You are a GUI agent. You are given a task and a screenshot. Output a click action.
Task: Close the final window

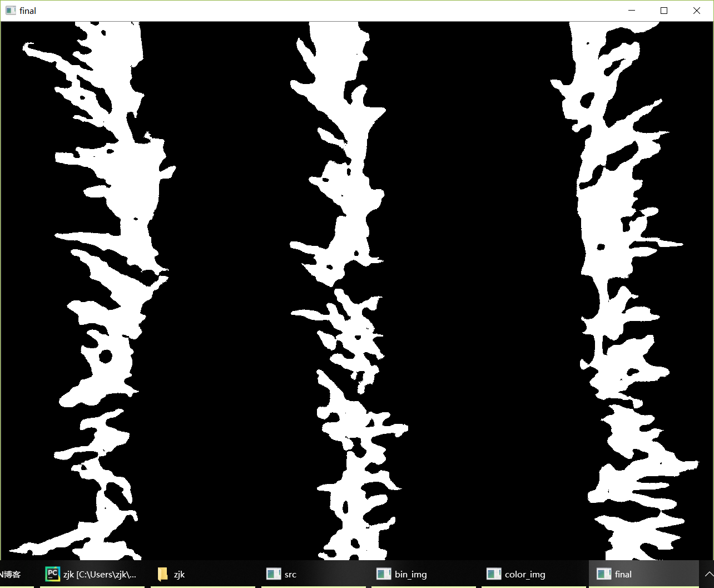coord(696,11)
